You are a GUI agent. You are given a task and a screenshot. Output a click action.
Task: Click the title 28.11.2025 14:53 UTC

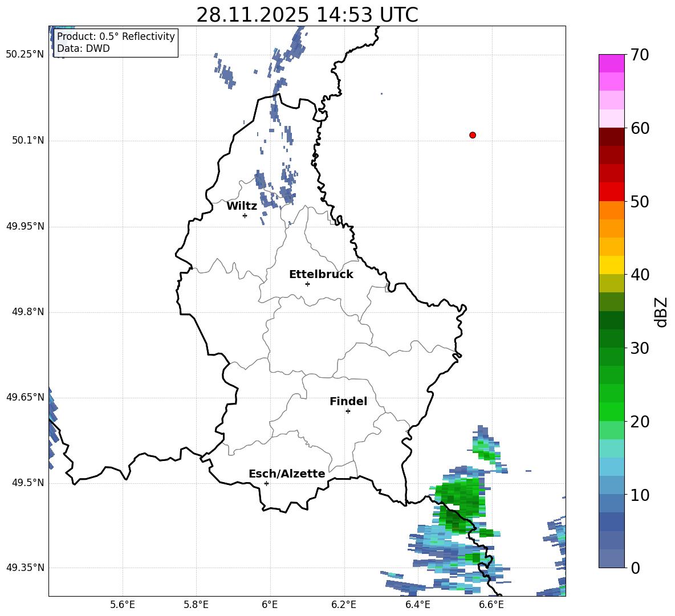pos(307,15)
